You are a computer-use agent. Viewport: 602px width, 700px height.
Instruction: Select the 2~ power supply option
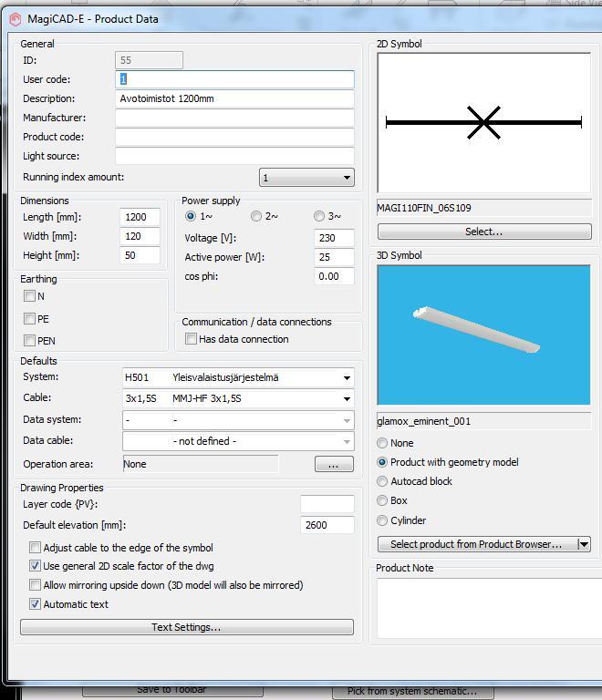(256, 216)
